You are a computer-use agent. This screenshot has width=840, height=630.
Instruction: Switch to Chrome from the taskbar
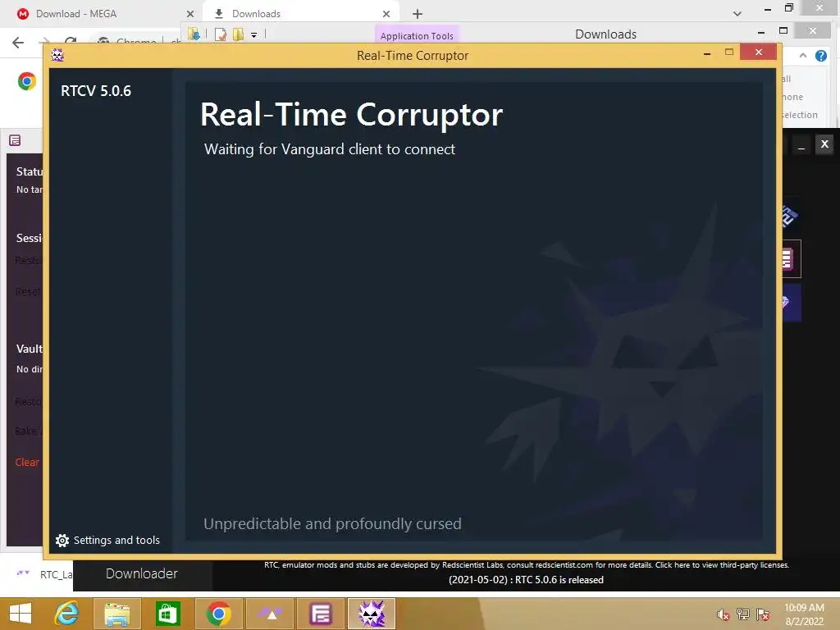tap(218, 614)
